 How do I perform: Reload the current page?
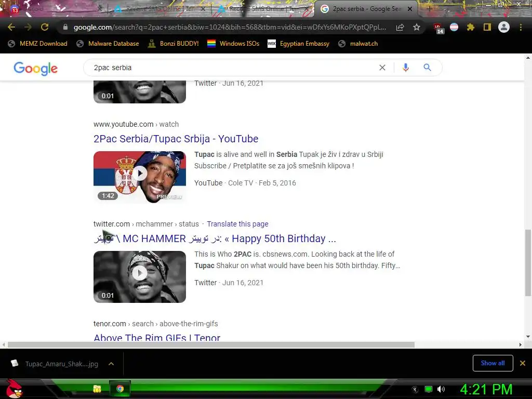(x=45, y=27)
